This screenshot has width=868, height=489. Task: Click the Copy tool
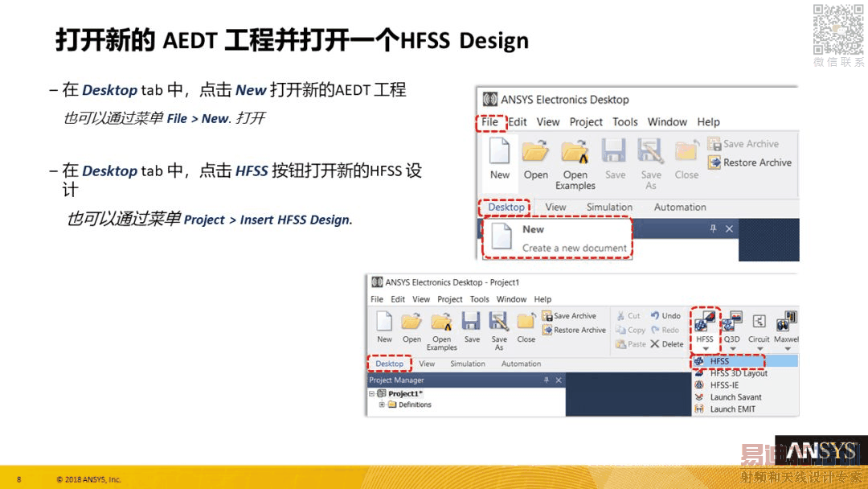[631, 330]
